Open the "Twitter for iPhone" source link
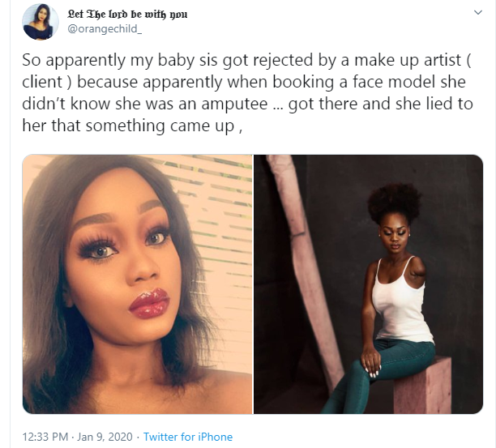The image size is (496, 448). click(x=188, y=437)
